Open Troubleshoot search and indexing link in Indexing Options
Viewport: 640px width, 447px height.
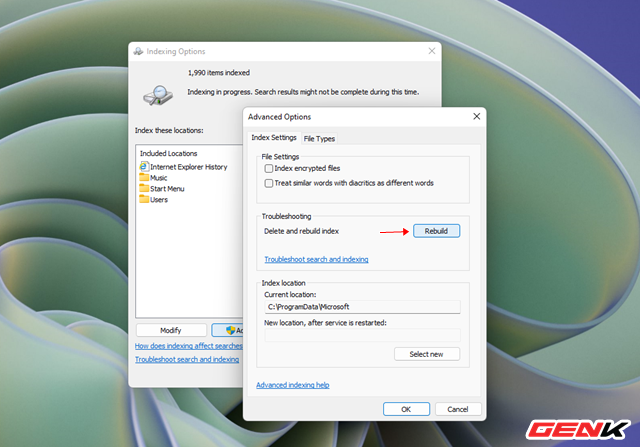pos(187,359)
